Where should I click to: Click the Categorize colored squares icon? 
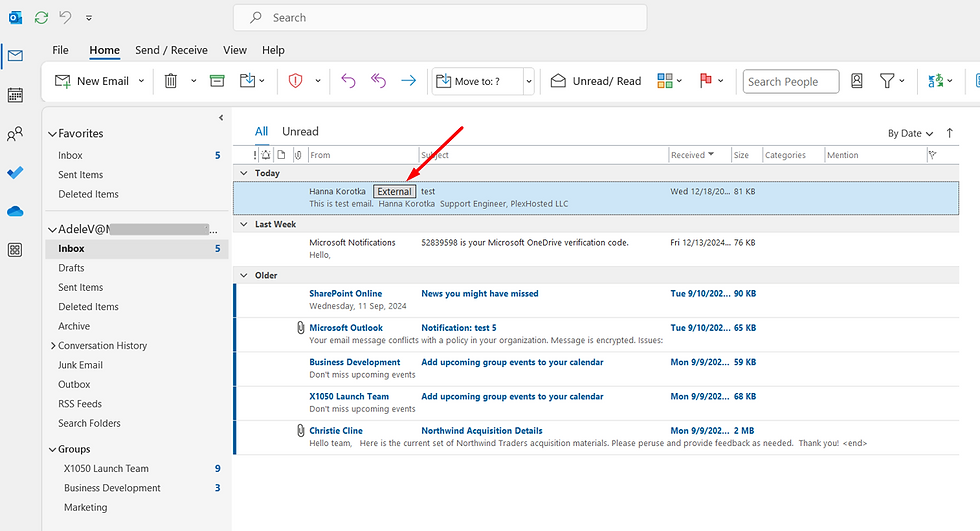[665, 81]
